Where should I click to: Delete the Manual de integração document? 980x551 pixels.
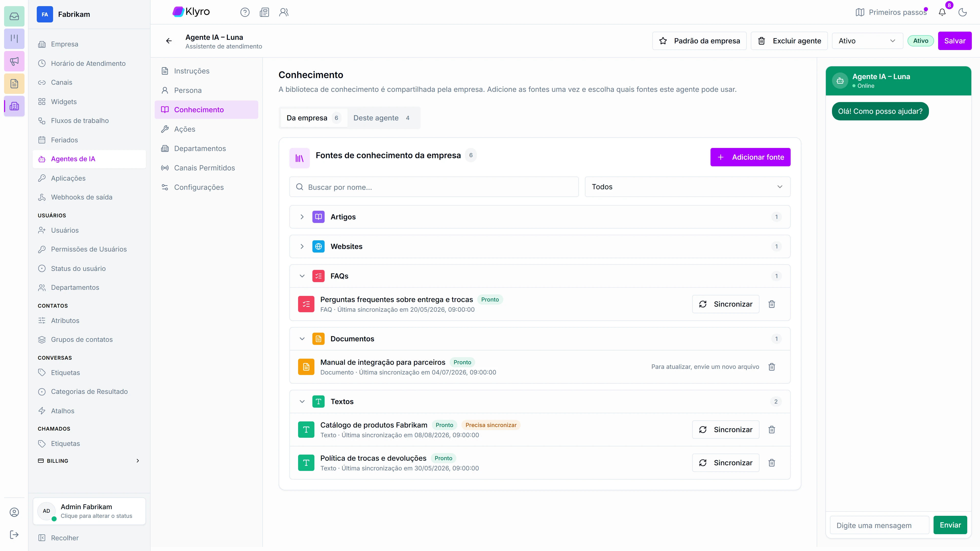[771, 367]
